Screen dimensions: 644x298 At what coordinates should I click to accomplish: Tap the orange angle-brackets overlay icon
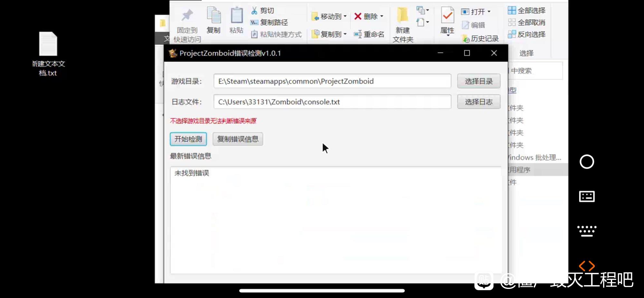pyautogui.click(x=587, y=266)
